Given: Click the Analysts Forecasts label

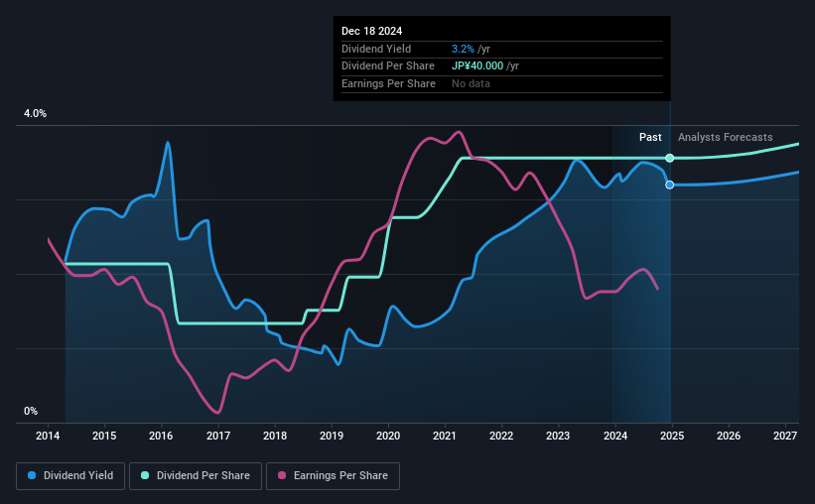Looking at the screenshot, I should pos(725,137).
